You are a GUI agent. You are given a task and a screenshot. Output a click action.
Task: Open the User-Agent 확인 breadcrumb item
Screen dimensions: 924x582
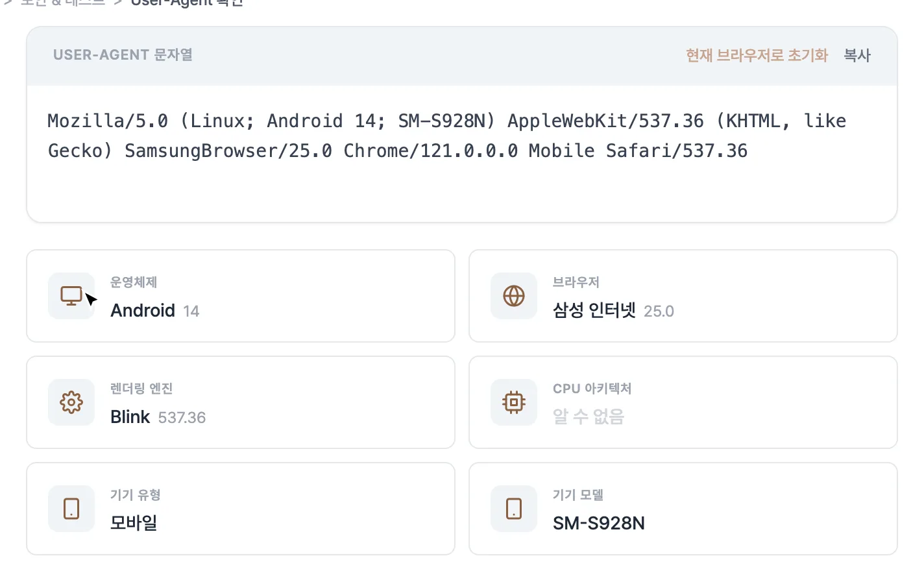click(187, 3)
